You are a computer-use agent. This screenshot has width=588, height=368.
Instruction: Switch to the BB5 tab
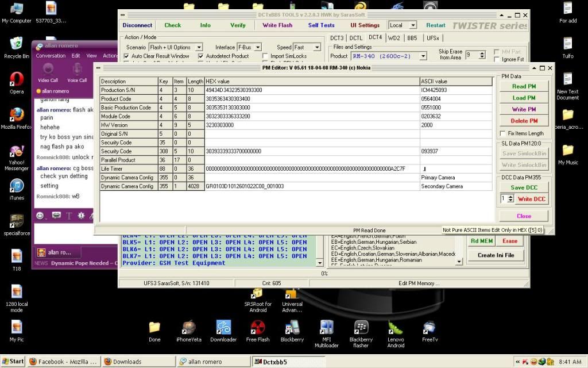coord(412,38)
